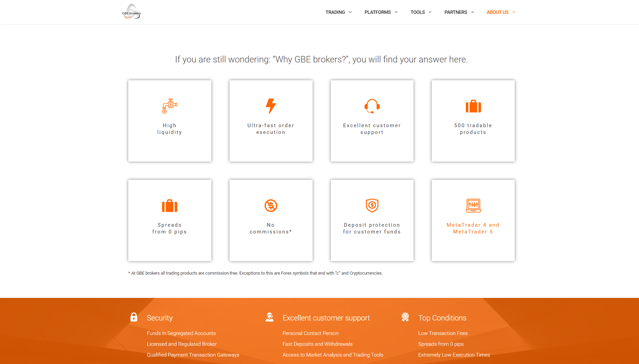Click the Top Conditions heading
The width and height of the screenshot is (639, 364).
click(x=442, y=318)
